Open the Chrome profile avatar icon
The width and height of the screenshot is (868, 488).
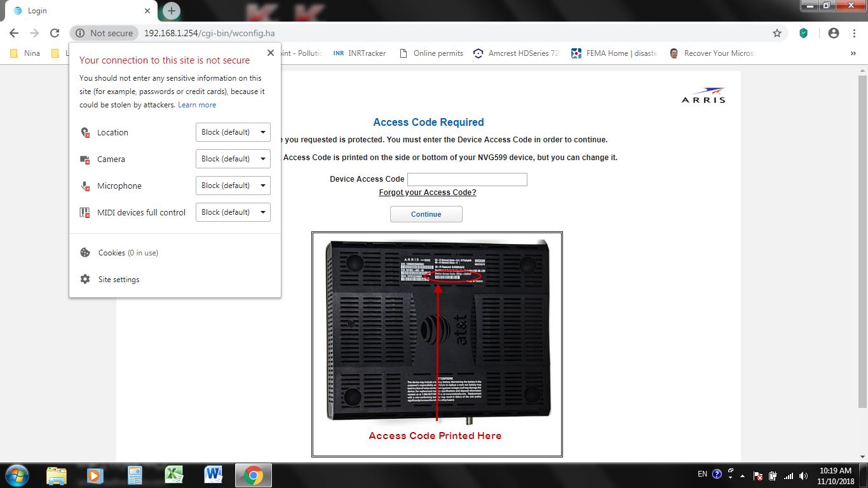(x=833, y=33)
